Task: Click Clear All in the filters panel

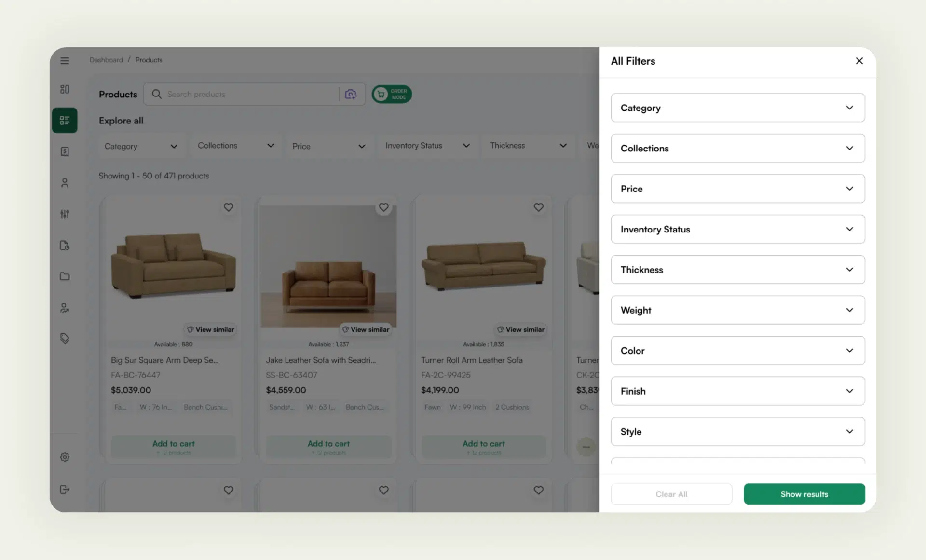Action: pyautogui.click(x=671, y=494)
